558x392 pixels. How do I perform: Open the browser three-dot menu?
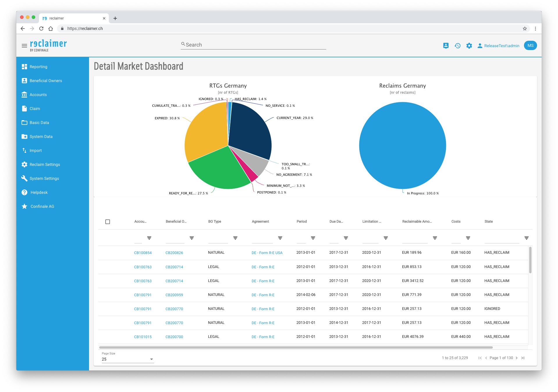(535, 29)
